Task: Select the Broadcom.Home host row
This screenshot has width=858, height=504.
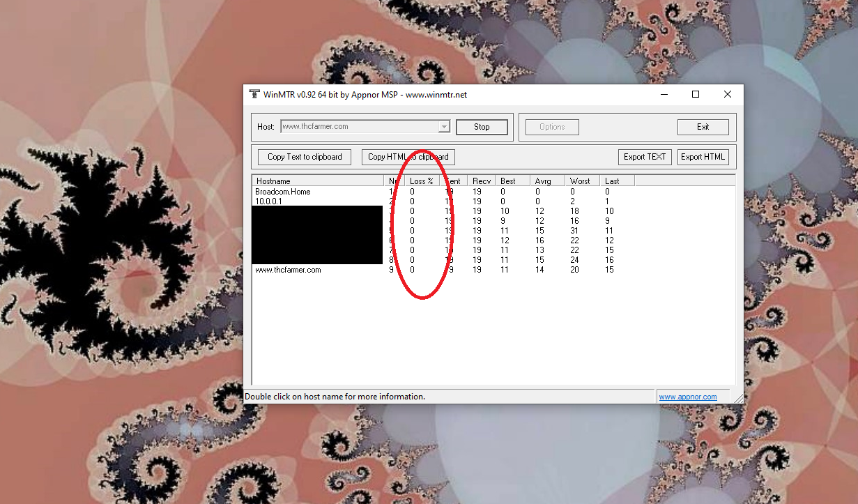Action: 283,192
